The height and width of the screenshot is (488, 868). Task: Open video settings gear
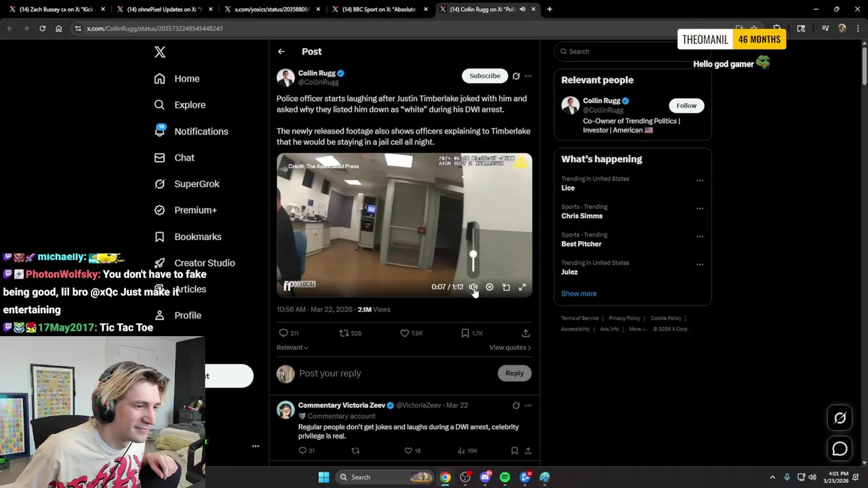pos(490,287)
